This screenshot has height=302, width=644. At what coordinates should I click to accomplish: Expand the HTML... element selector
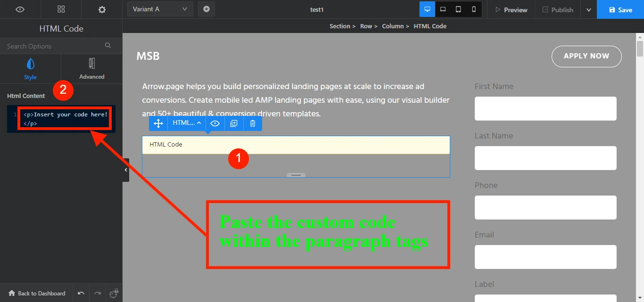pyautogui.click(x=187, y=123)
